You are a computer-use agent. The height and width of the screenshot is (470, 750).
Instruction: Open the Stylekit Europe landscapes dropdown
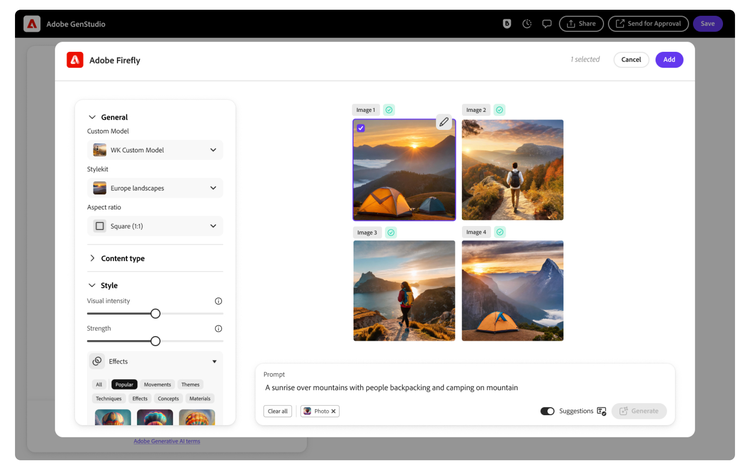(155, 188)
